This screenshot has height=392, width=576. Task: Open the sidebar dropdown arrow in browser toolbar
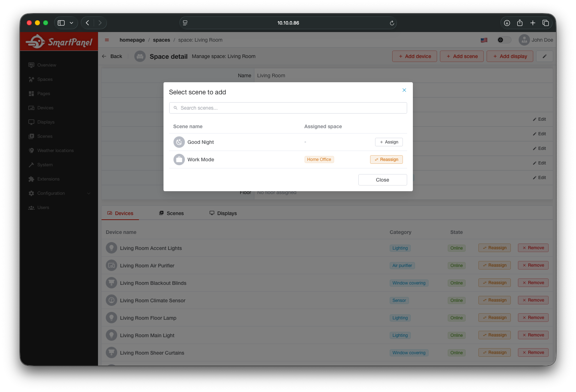[72, 23]
